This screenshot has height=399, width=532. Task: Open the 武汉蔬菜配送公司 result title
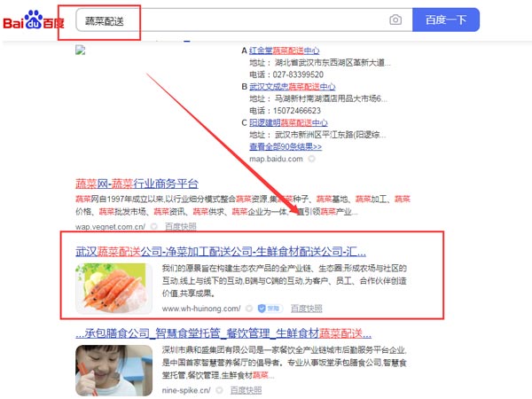click(221, 252)
